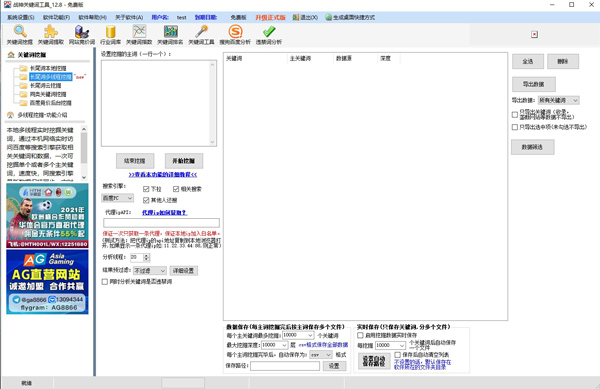
Task: Click the app logo in title bar
Action: [x=7, y=5]
